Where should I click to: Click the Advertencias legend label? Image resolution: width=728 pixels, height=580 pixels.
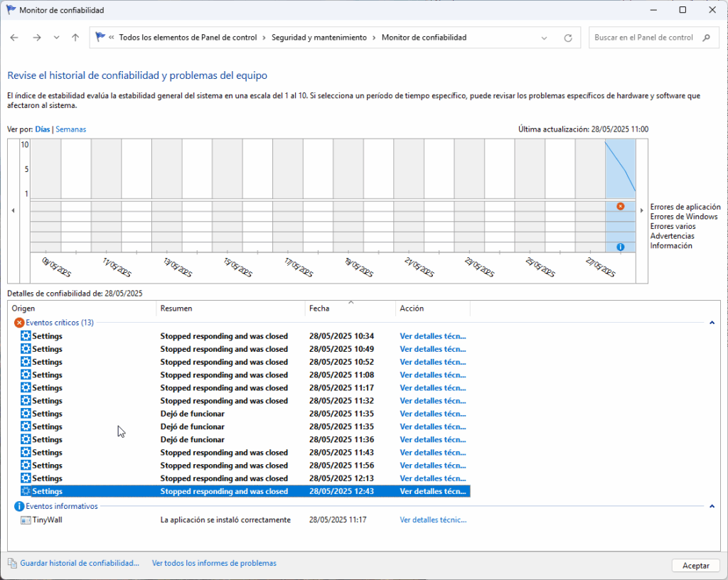pos(672,236)
